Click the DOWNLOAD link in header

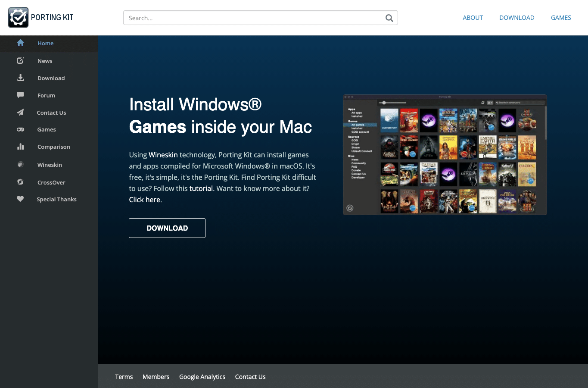(516, 18)
